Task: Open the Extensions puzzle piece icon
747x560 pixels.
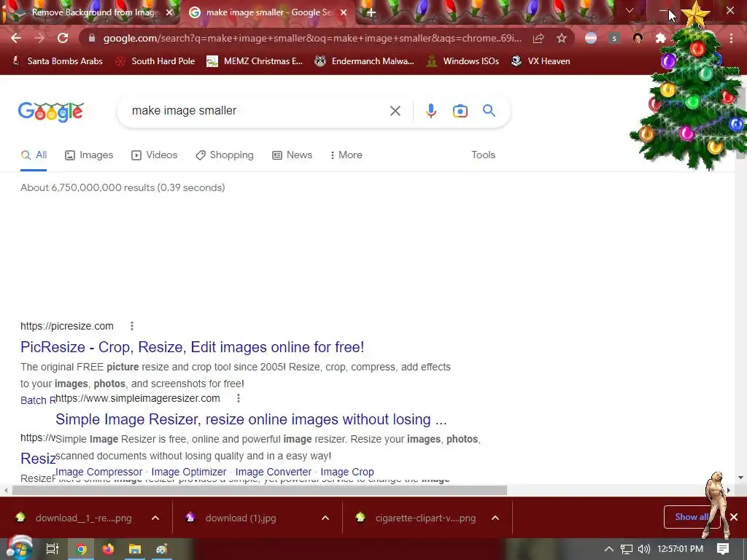Action: tap(660, 38)
